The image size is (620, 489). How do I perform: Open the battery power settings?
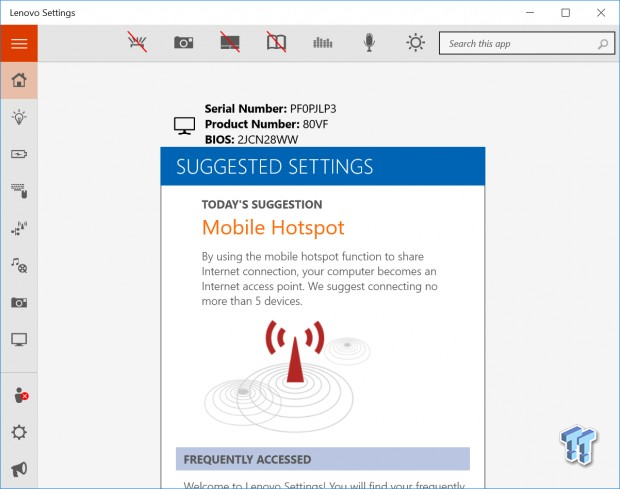point(19,154)
